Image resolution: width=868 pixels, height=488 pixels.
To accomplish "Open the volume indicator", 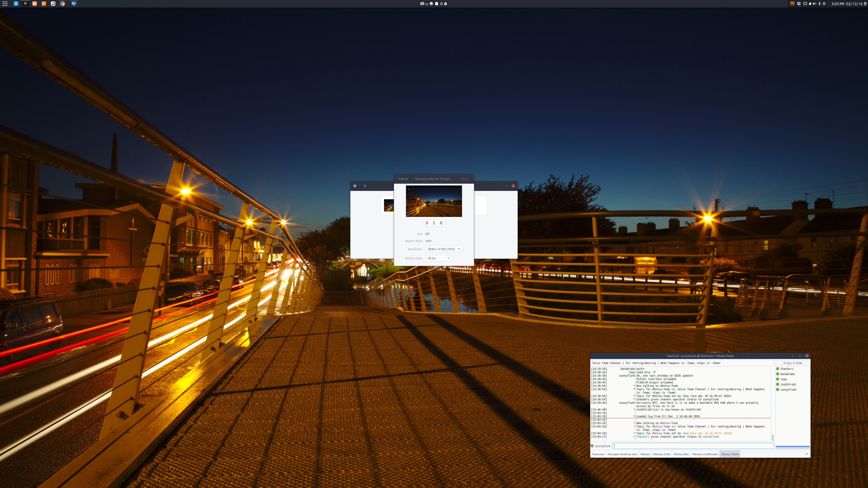I will 814,4.
